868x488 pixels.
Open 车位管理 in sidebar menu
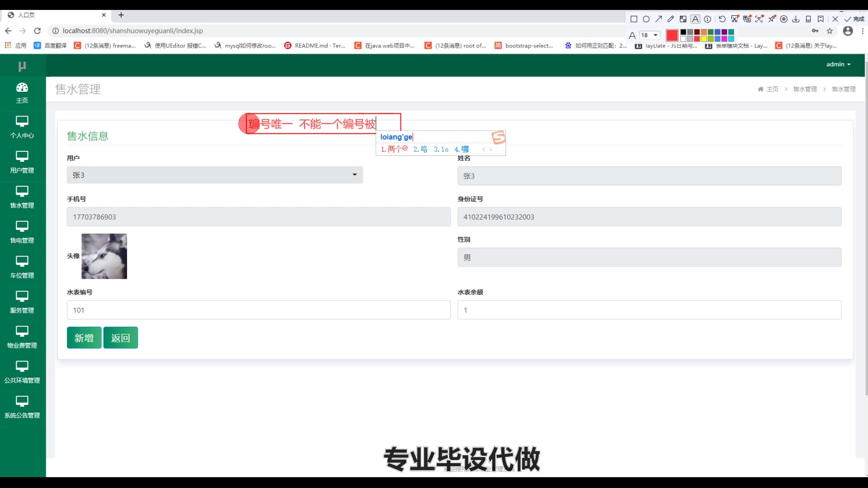pyautogui.click(x=22, y=267)
